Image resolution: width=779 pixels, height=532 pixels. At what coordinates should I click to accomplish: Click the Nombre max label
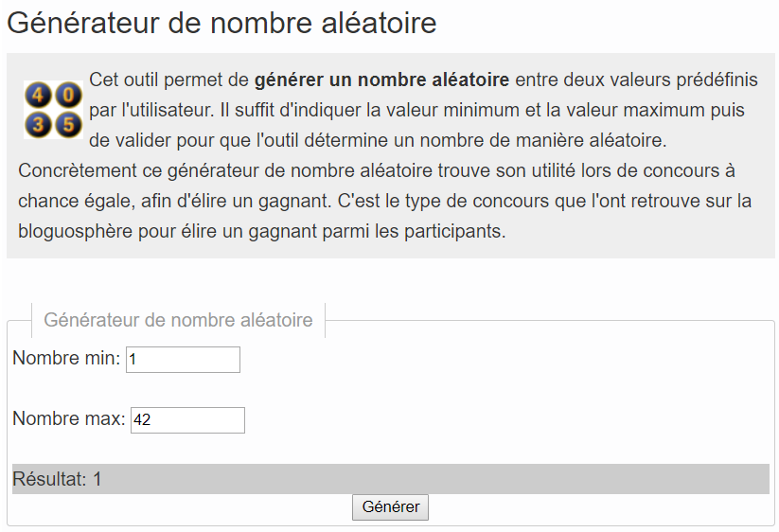(69, 418)
